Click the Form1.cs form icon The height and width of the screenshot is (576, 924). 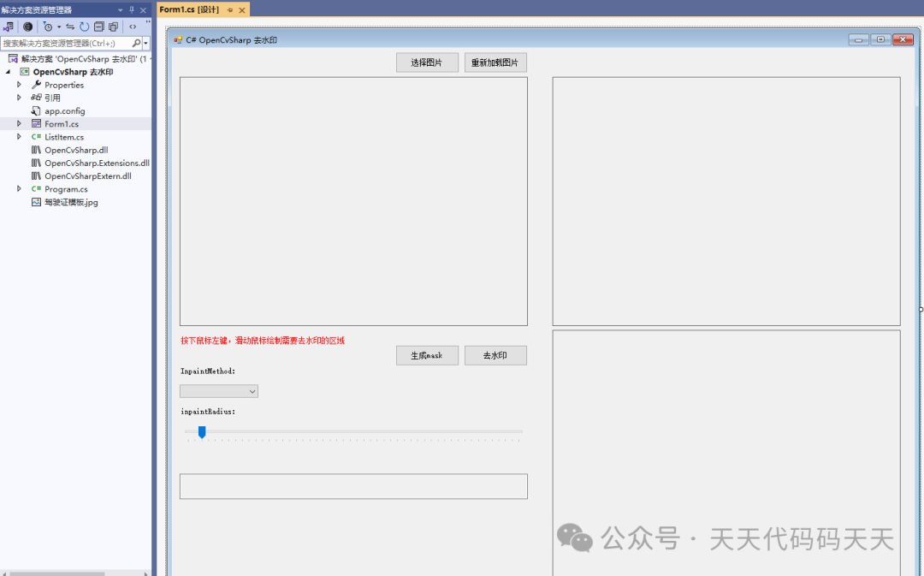coord(36,124)
